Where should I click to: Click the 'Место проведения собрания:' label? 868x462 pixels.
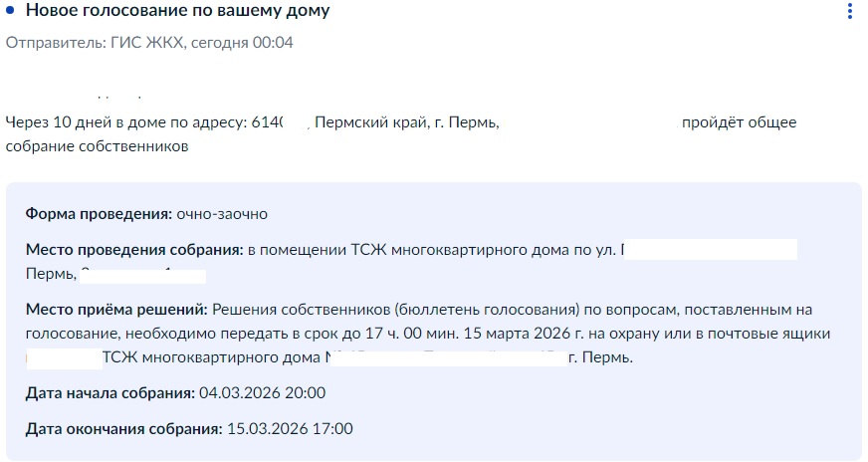click(x=134, y=250)
